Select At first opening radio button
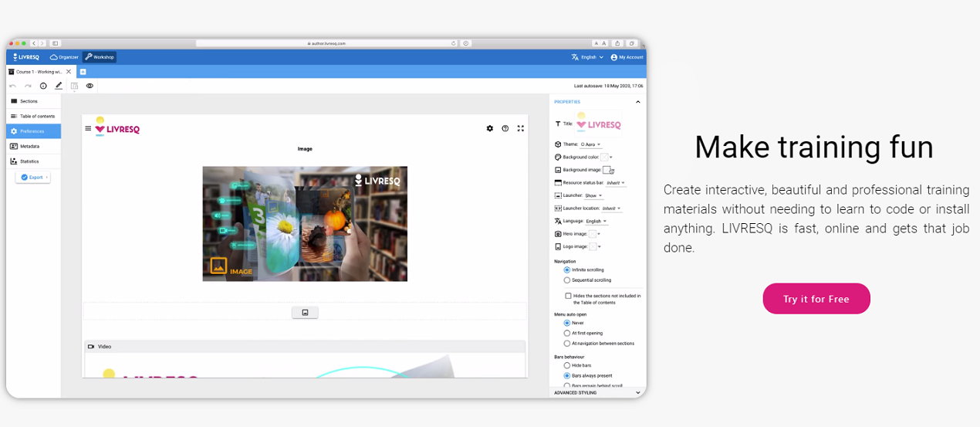 click(567, 334)
